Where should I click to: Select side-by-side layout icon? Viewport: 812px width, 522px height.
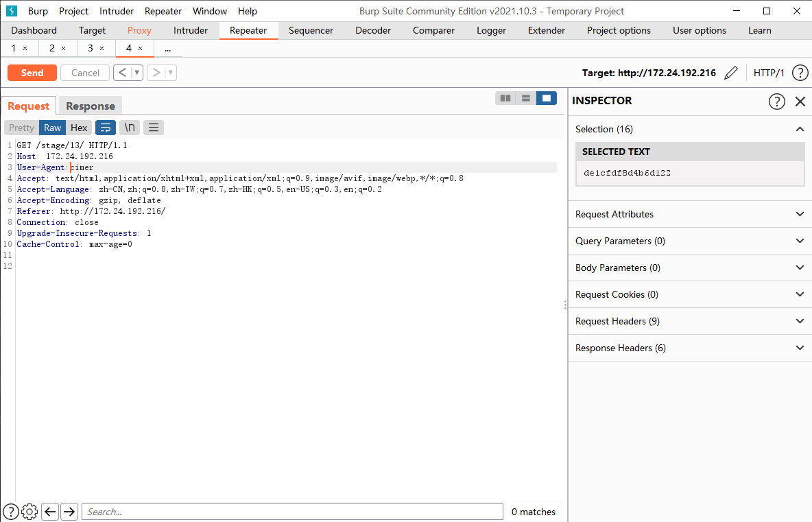(505, 98)
